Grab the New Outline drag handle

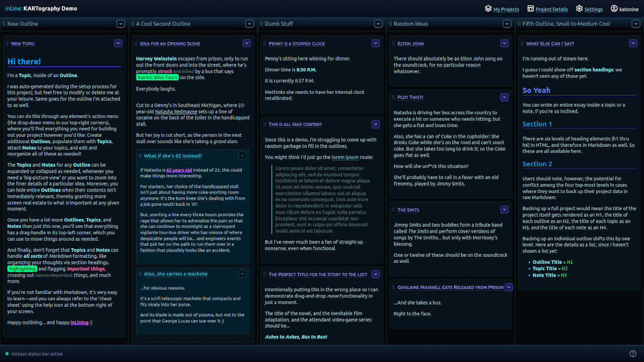[4, 24]
